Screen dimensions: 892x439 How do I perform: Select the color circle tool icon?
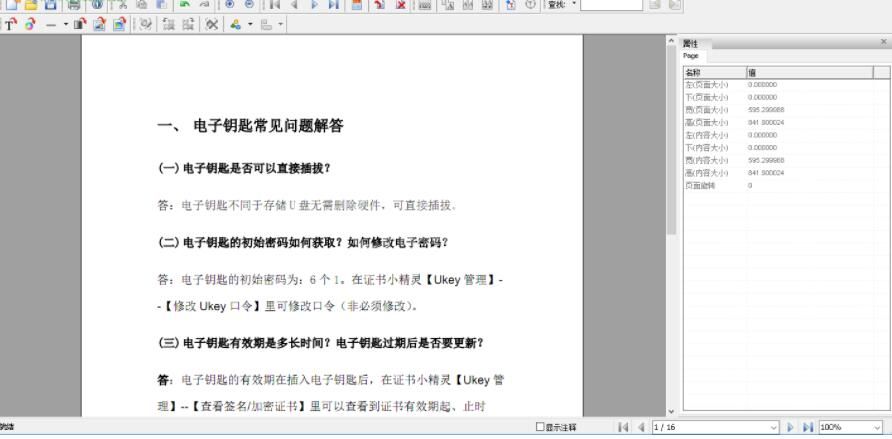tap(30, 24)
